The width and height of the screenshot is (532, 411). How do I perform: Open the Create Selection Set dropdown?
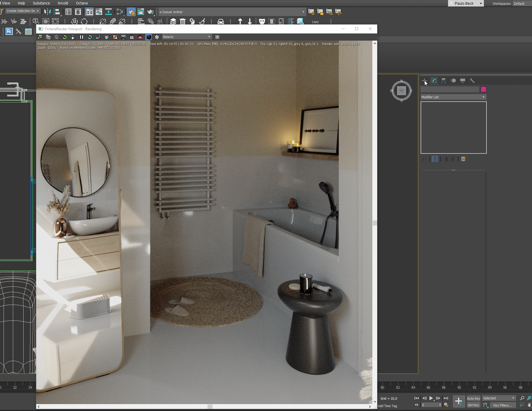click(x=23, y=11)
